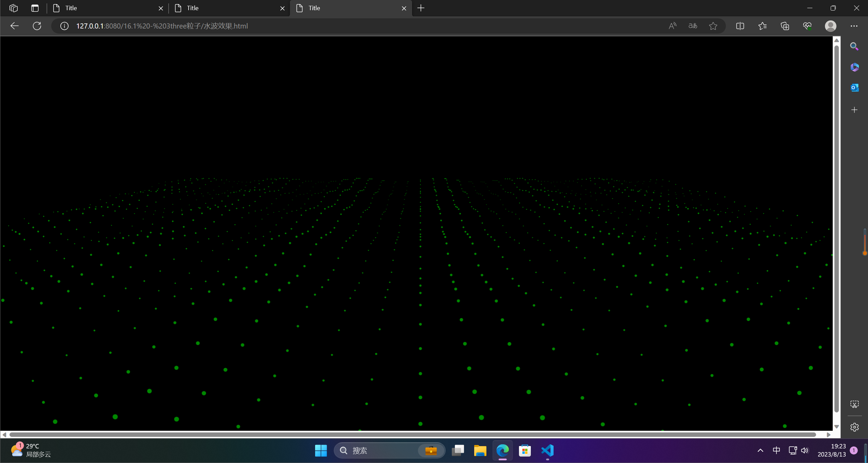
Task: Open the Collections icon
Action: pos(785,26)
